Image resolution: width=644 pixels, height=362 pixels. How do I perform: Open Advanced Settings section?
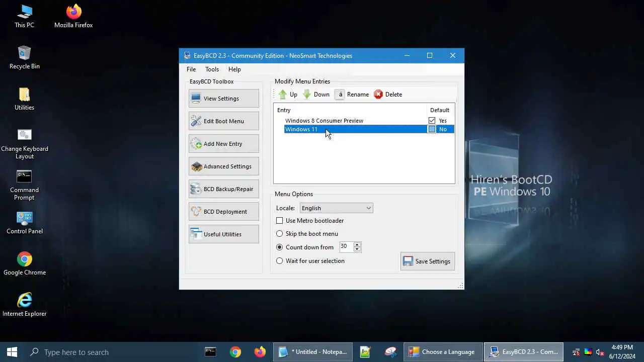(224, 166)
